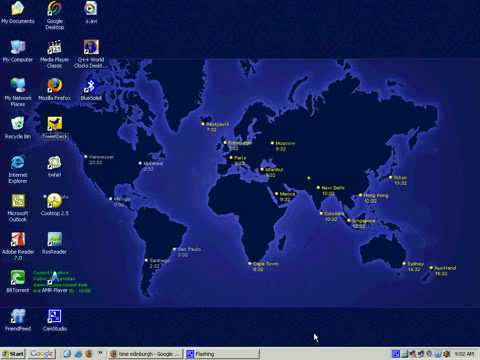The width and height of the screenshot is (480, 360).
Task: Select the CamStudio shortcut icon
Action: [55, 320]
